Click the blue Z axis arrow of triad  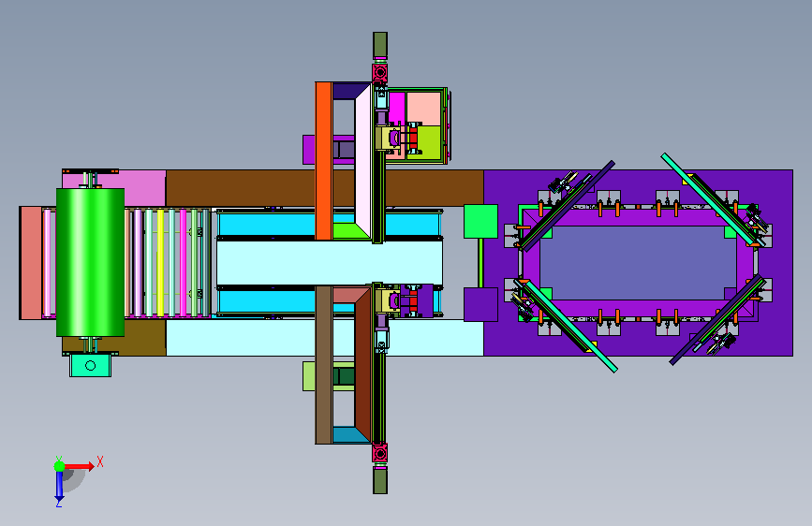(59, 487)
